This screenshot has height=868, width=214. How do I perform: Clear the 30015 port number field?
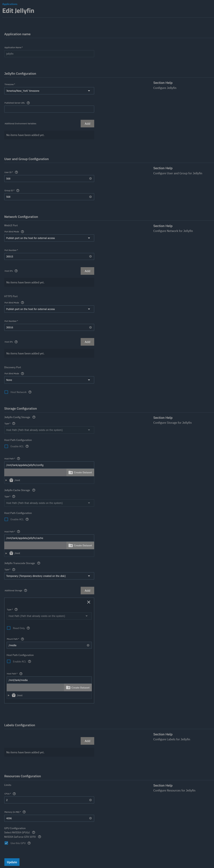click(x=90, y=256)
